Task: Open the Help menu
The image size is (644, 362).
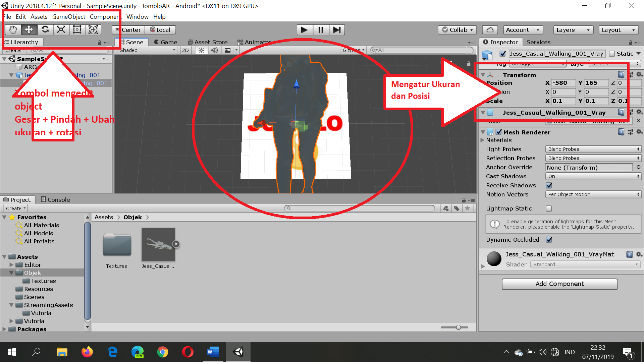Action: (159, 17)
